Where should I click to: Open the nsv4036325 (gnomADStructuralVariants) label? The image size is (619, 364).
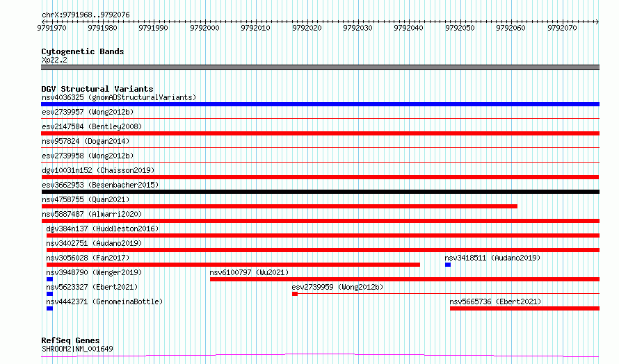[x=119, y=97]
